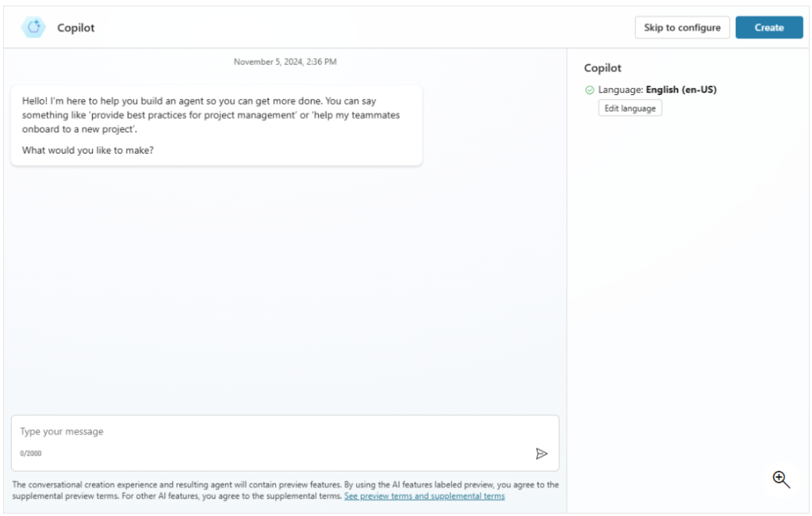Click the Hello greeting paragraph in chat
The image size is (812, 516).
pyautogui.click(x=211, y=115)
